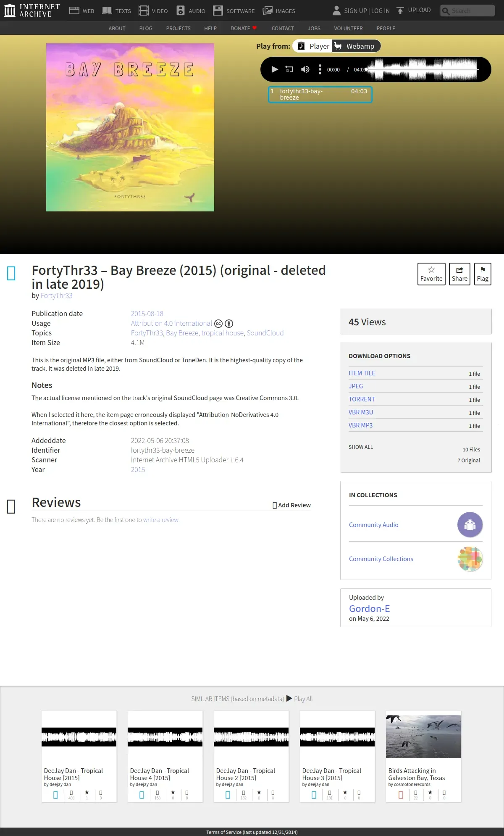The height and width of the screenshot is (836, 504).
Task: Open the Terms of Service footer link
Action: tap(252, 832)
